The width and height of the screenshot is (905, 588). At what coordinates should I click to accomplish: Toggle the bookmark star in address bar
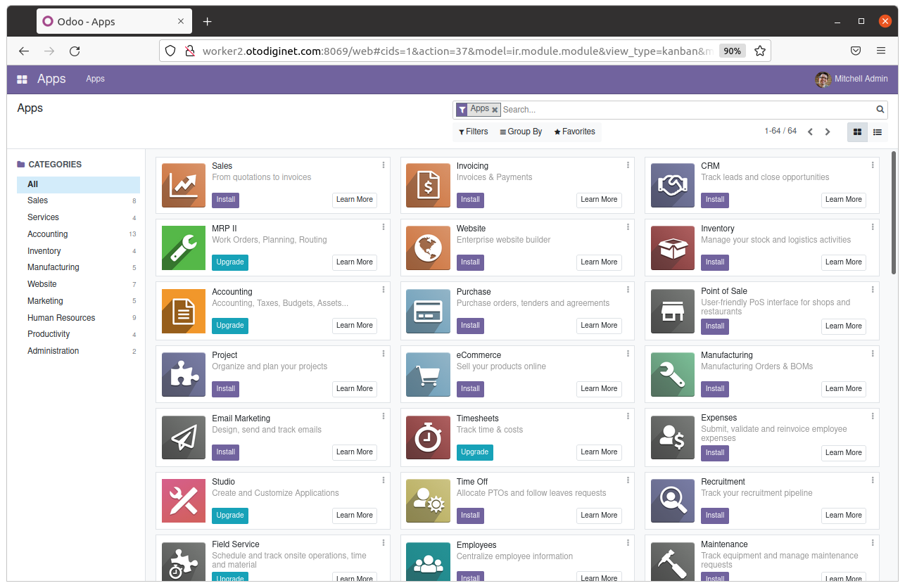coord(760,50)
